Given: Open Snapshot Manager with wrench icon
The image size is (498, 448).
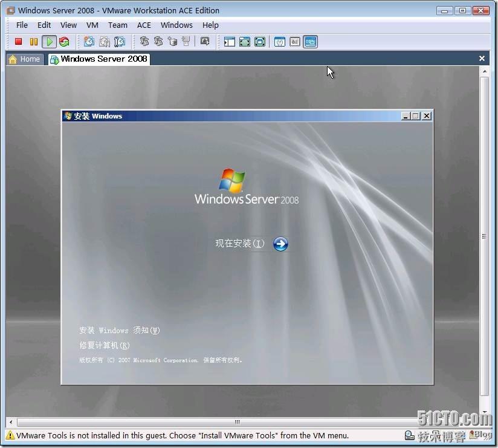Looking at the screenshot, I should (x=120, y=42).
